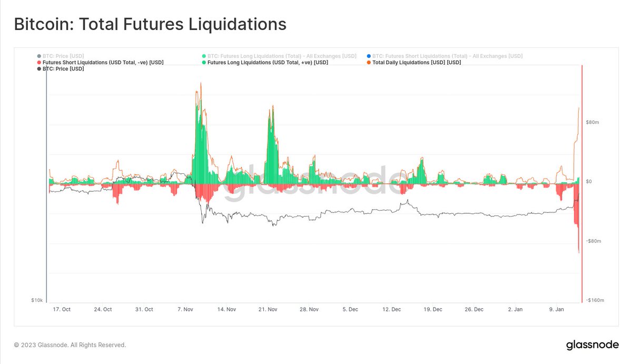632x364 pixels.
Task: Click the black dot icon beside BTC: Price [USD]
Action: coord(38,68)
